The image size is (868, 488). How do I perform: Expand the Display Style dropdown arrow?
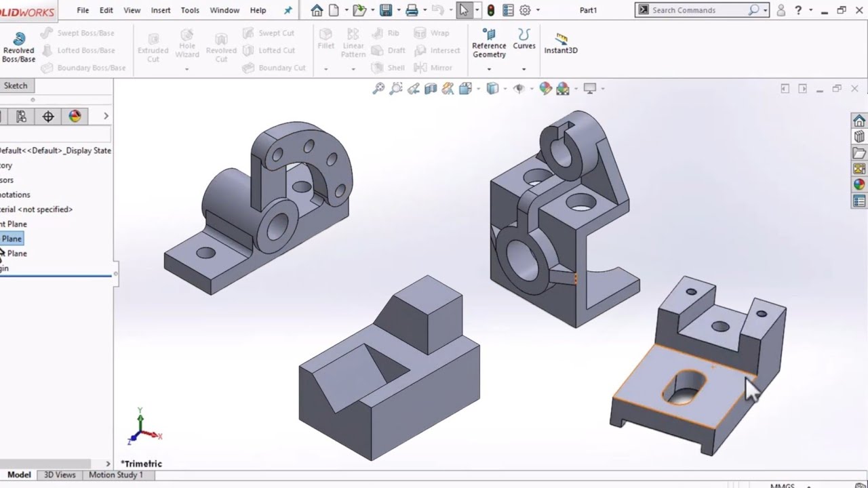click(x=505, y=89)
